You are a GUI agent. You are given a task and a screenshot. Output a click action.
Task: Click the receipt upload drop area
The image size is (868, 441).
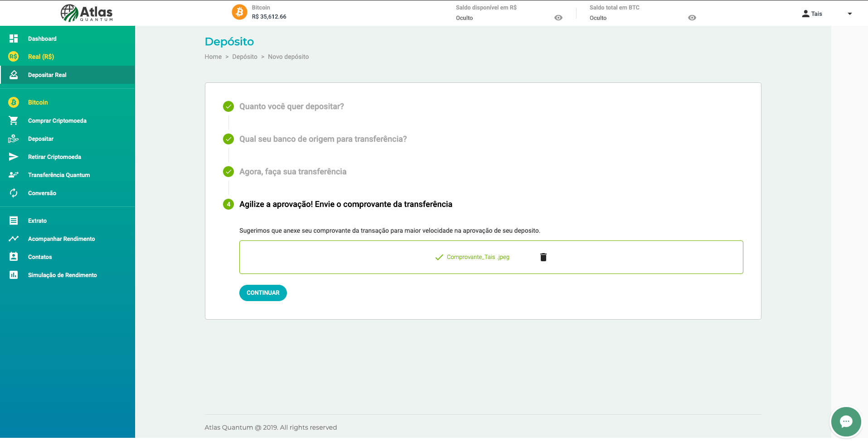click(x=491, y=257)
